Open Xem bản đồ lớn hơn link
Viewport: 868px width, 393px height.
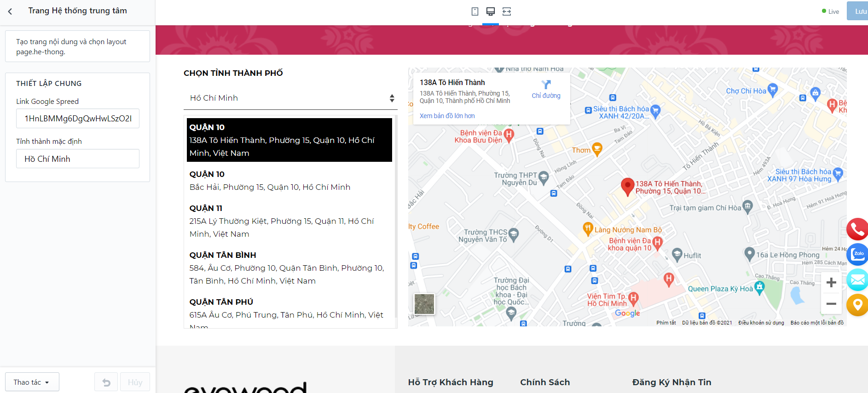point(447,116)
